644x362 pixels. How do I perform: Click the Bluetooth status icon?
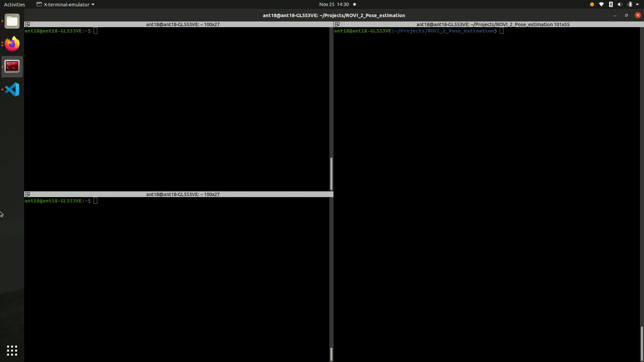[x=611, y=4]
